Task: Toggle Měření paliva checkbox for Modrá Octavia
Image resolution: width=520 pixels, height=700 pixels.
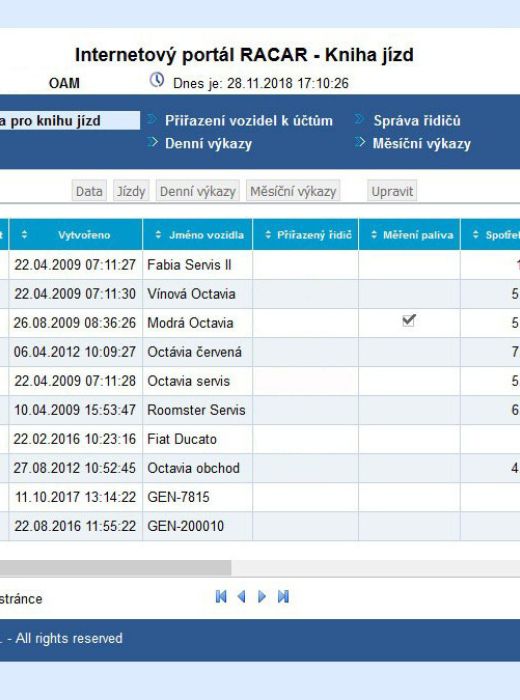Action: pos(409,321)
